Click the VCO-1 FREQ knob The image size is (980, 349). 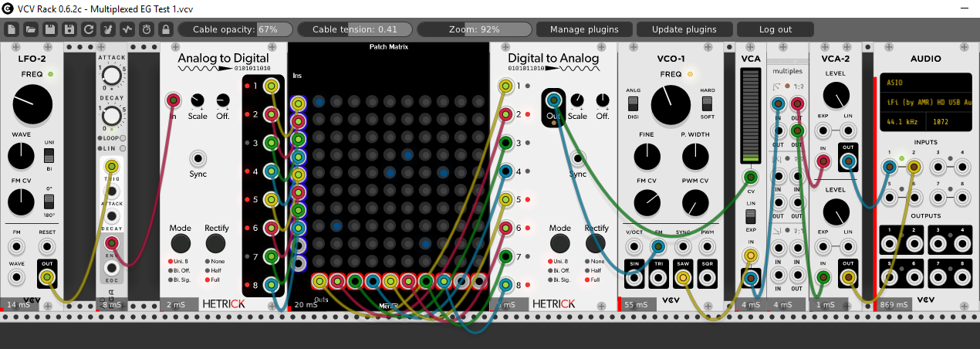point(671,105)
